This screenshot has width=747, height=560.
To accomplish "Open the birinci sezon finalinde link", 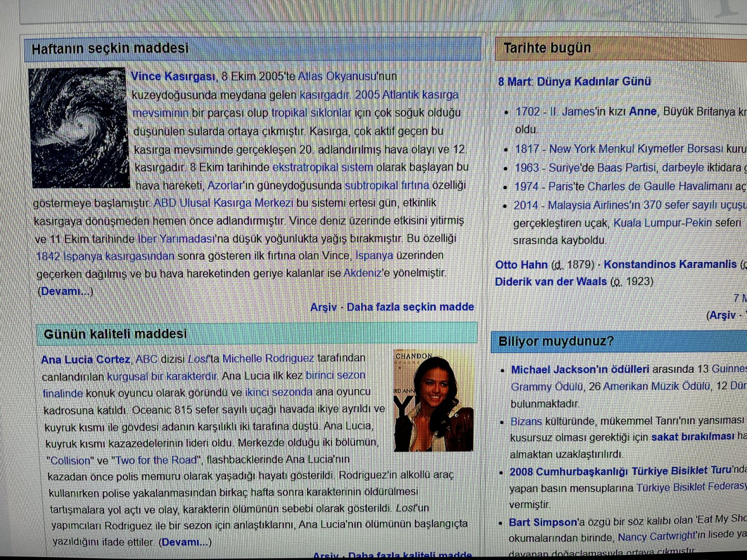I will pos(204,384).
